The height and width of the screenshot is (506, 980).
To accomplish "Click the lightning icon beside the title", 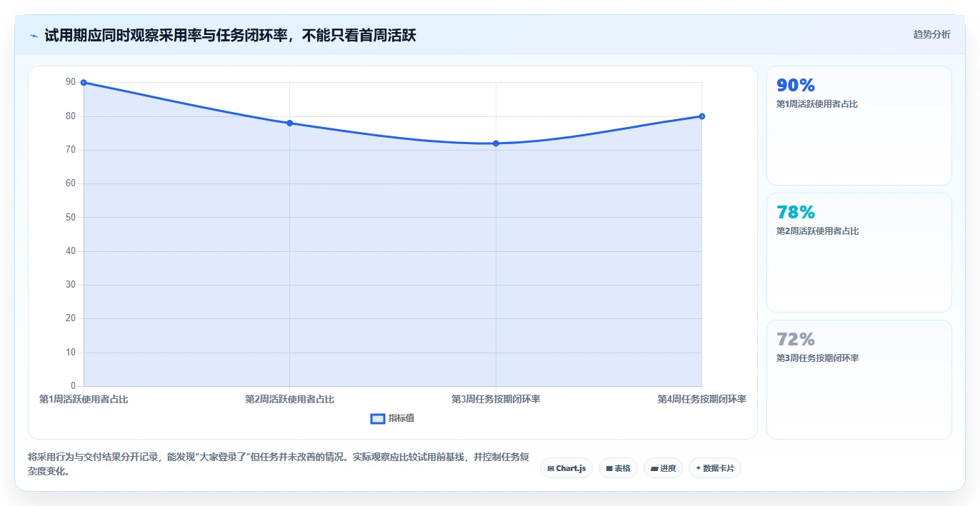I will point(34,35).
